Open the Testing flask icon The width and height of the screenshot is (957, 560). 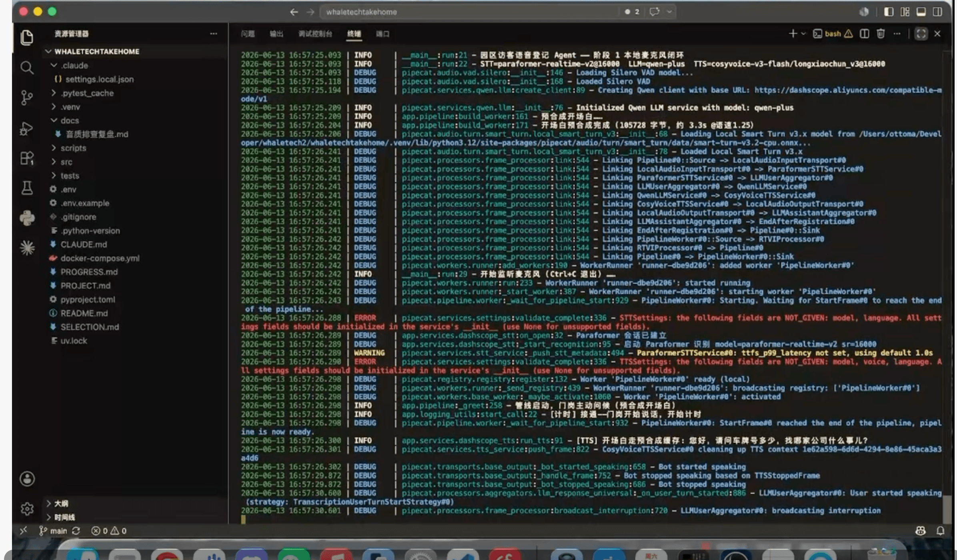27,188
